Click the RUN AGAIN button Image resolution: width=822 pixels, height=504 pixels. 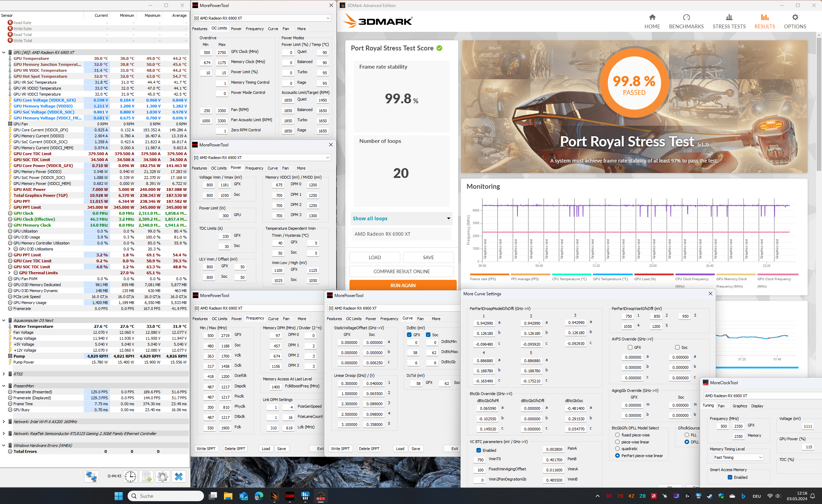[x=403, y=285]
